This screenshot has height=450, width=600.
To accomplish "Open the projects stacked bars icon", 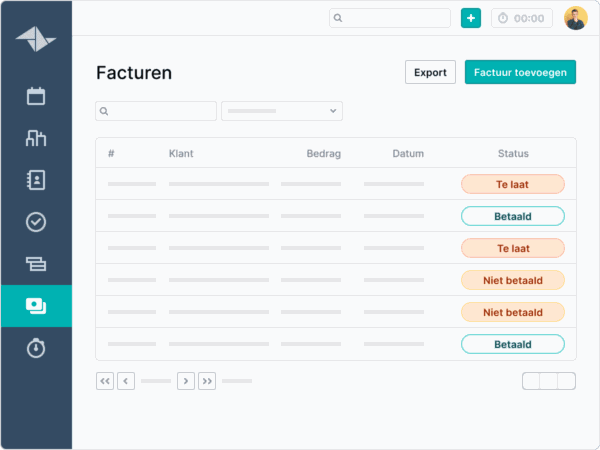I will [36, 264].
